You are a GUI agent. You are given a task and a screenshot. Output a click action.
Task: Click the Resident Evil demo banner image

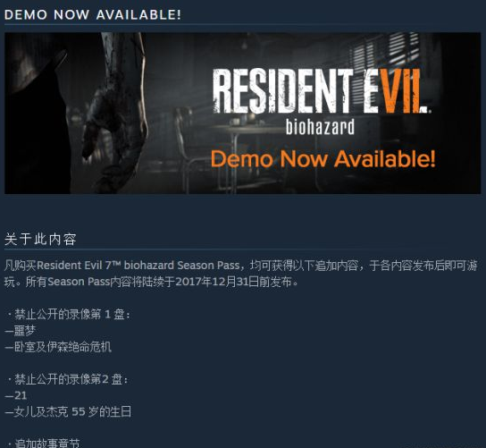pyautogui.click(x=243, y=113)
